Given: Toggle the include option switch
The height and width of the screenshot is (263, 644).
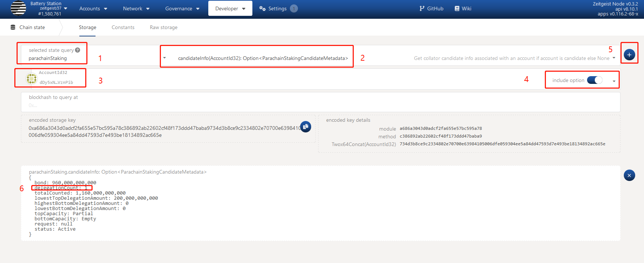Looking at the screenshot, I should pyautogui.click(x=594, y=80).
